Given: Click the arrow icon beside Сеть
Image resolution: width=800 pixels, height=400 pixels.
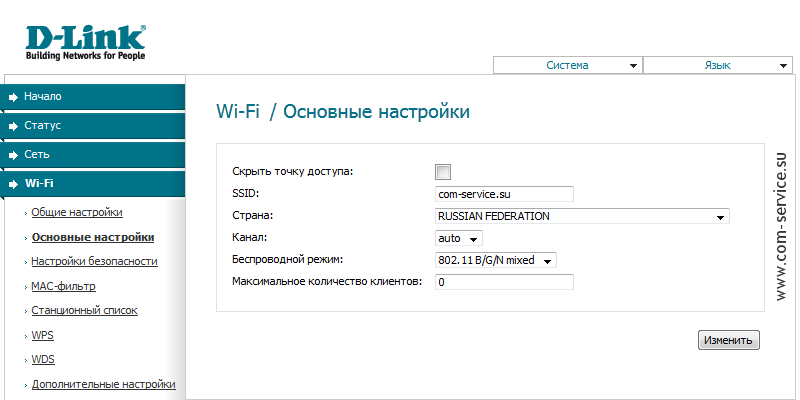Looking at the screenshot, I should (x=14, y=155).
